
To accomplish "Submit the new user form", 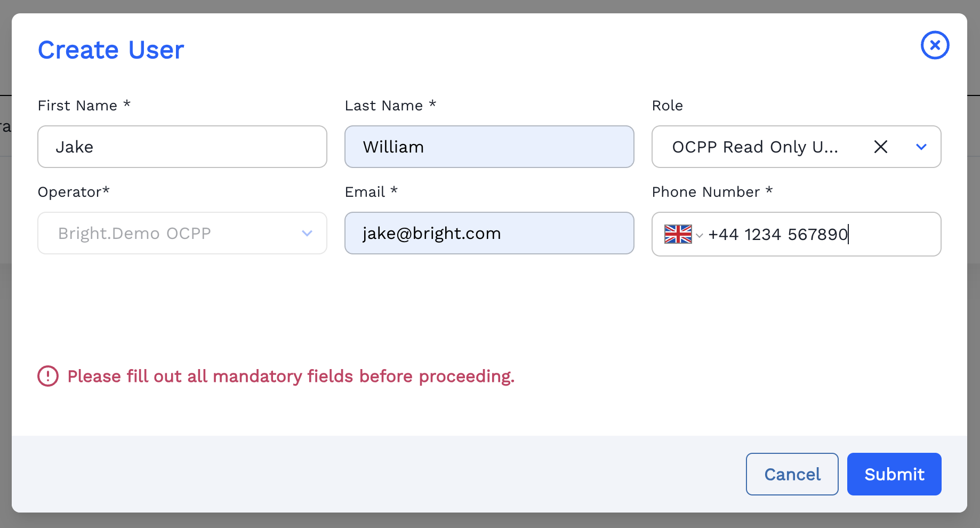I will (x=894, y=474).
